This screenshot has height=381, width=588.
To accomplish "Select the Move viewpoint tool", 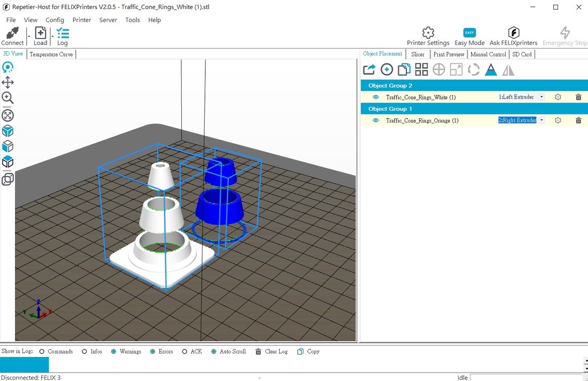I will [7, 82].
